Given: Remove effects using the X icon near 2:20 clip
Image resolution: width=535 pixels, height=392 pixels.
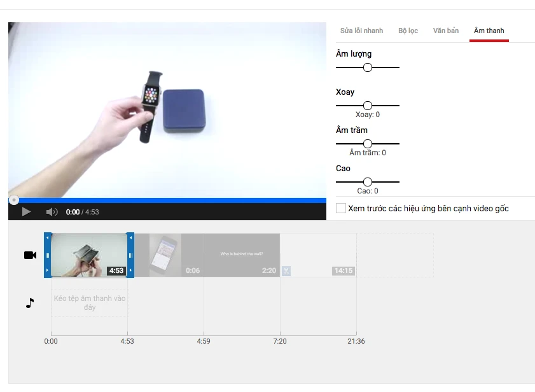Looking at the screenshot, I should (x=286, y=270).
